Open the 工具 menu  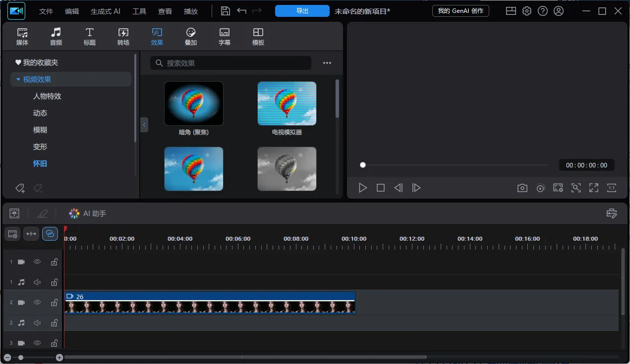click(139, 11)
